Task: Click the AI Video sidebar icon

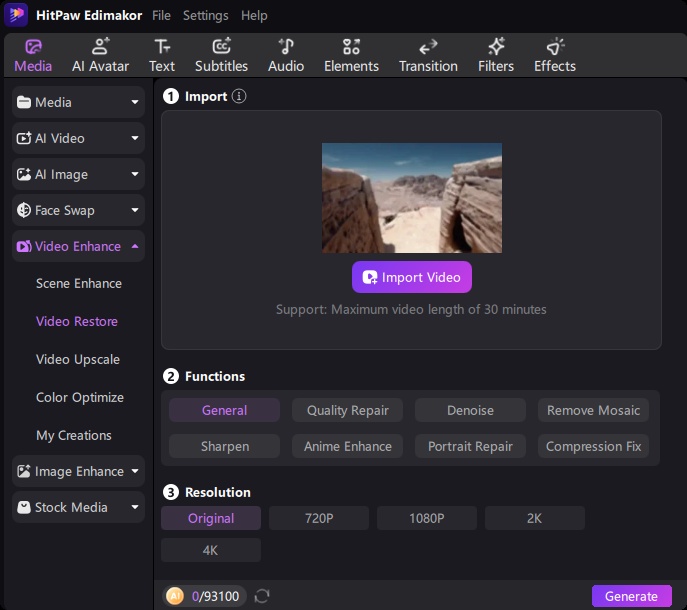Action: point(24,138)
